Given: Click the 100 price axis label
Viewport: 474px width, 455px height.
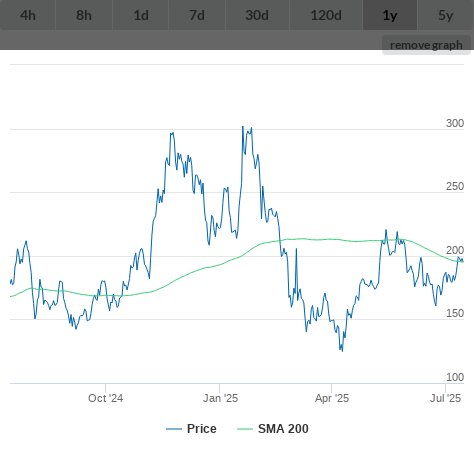Looking at the screenshot, I should pyautogui.click(x=455, y=377).
